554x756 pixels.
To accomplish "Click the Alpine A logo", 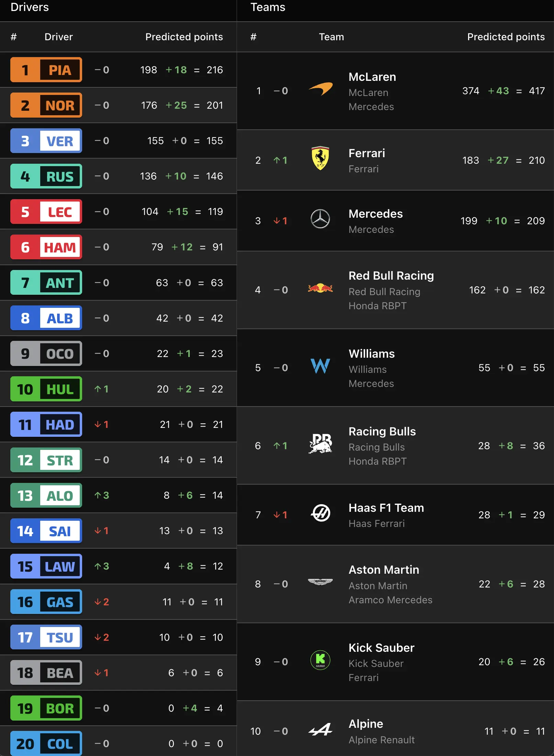I will click(320, 729).
